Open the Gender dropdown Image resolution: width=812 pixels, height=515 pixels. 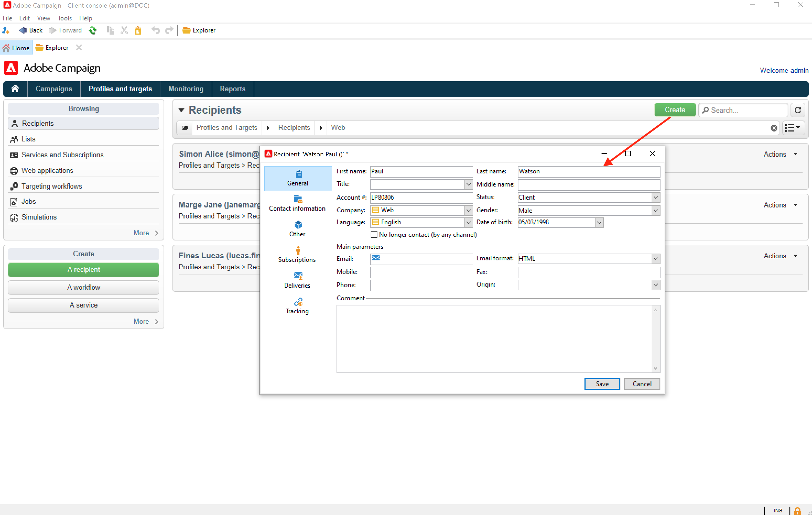tap(655, 210)
